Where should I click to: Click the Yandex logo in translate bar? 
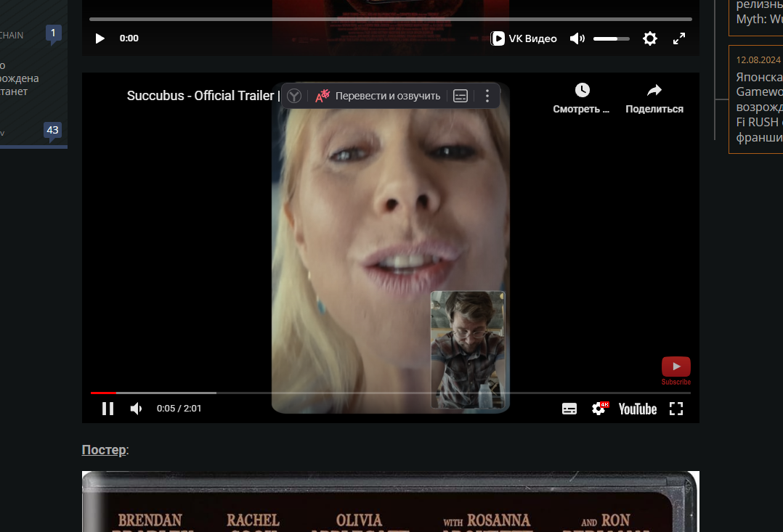tap(294, 96)
